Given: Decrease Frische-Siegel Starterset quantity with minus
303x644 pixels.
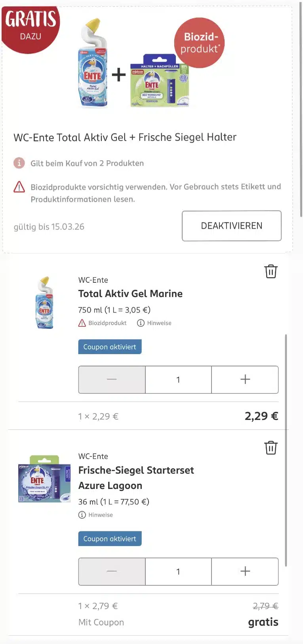Looking at the screenshot, I should click(112, 571).
